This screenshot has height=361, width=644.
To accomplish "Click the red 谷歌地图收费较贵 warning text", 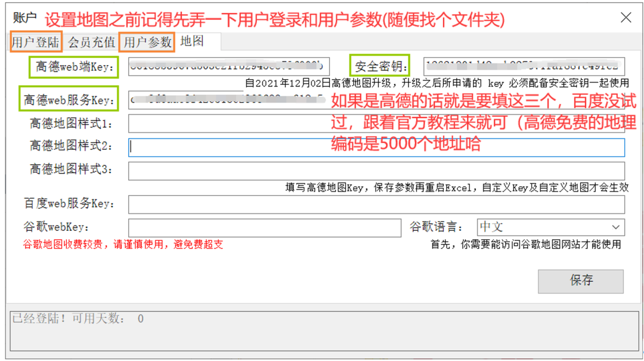I will [123, 245].
